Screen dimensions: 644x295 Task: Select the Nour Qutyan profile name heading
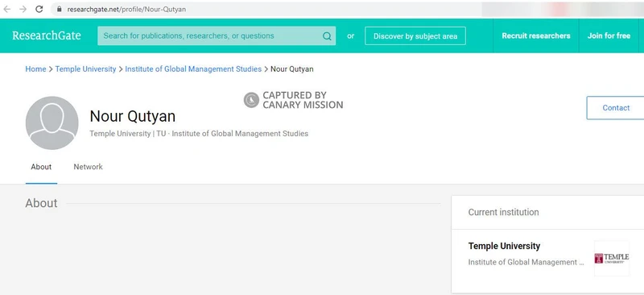(x=133, y=116)
